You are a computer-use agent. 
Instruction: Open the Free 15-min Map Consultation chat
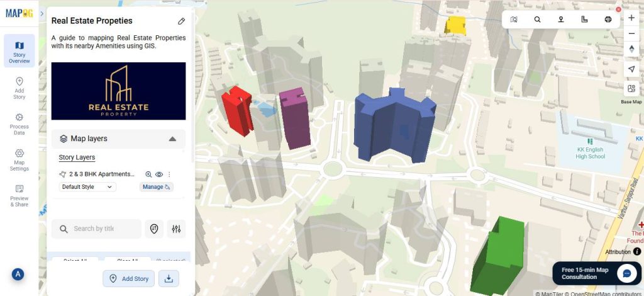pos(597,273)
